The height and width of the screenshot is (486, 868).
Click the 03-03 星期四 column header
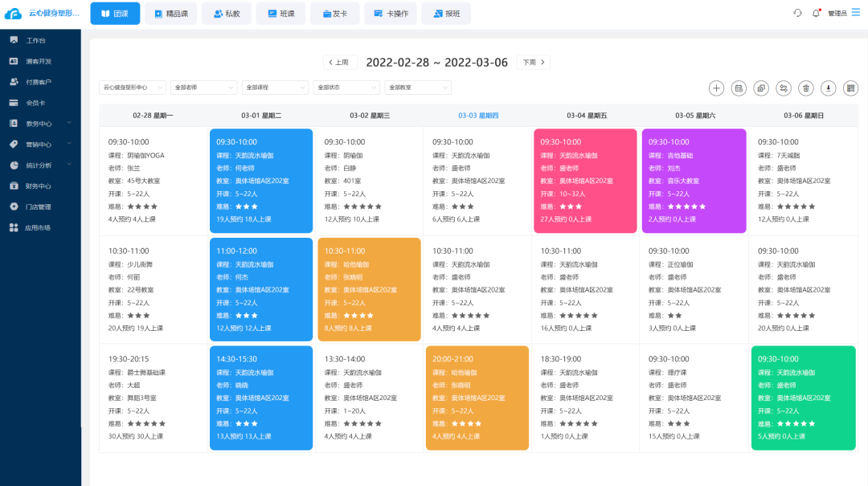[477, 115]
